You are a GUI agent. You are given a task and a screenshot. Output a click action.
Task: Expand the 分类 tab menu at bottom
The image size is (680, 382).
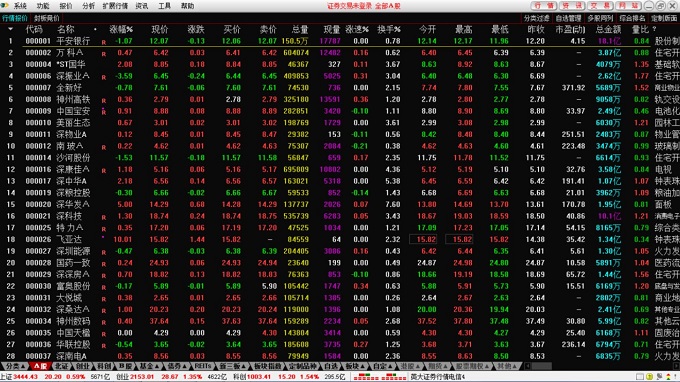(15, 366)
